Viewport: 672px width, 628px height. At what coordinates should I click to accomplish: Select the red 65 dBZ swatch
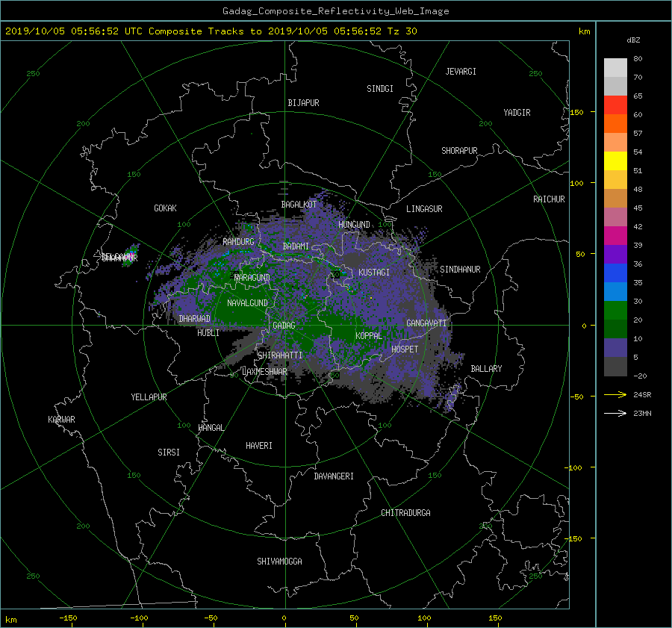pos(615,105)
